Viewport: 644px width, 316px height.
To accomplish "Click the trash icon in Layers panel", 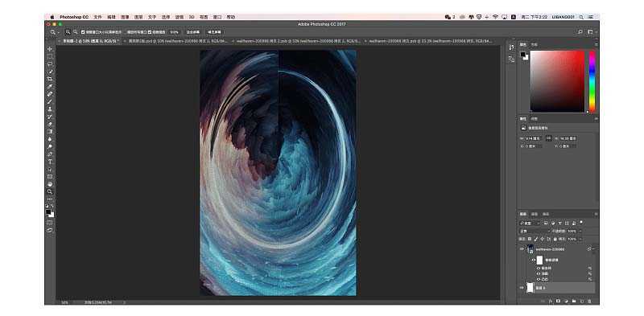I will [590, 302].
